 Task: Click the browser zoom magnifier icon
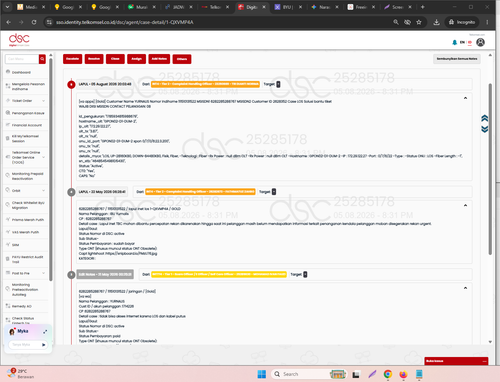point(396,22)
